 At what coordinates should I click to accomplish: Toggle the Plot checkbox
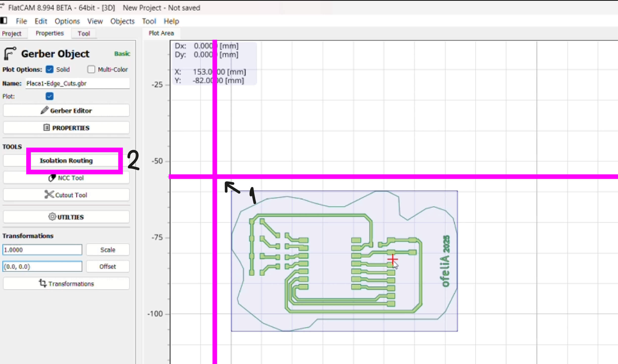coord(49,96)
